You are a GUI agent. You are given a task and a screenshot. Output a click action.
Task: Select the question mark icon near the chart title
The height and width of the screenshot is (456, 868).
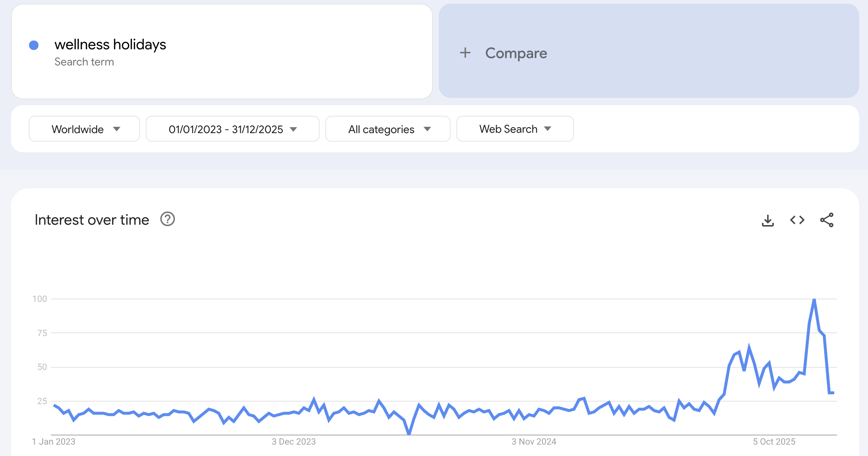(167, 219)
